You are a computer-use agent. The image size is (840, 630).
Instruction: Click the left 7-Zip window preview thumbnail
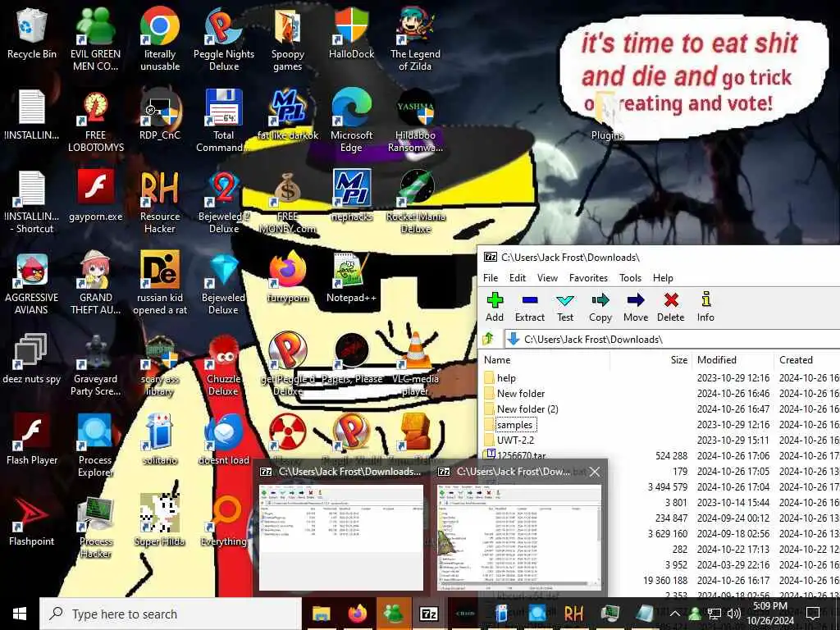pyautogui.click(x=341, y=537)
